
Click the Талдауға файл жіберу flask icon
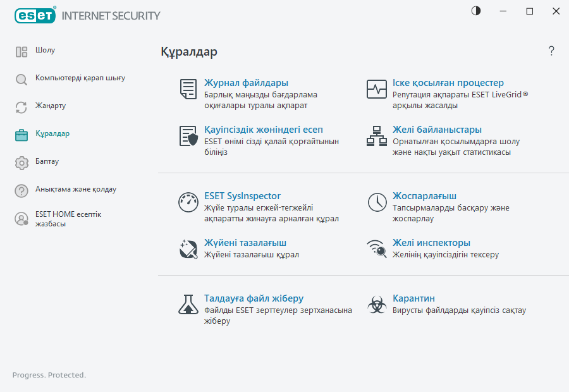click(x=188, y=305)
